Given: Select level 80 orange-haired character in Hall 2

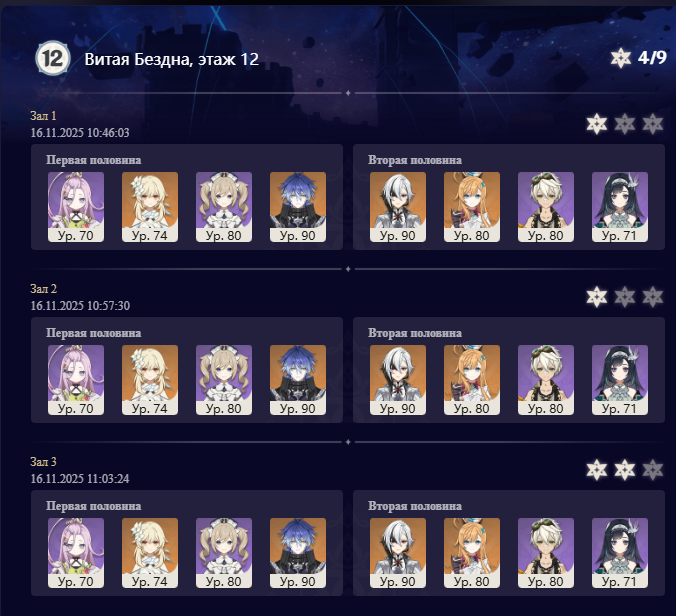Looking at the screenshot, I should 472,380.
